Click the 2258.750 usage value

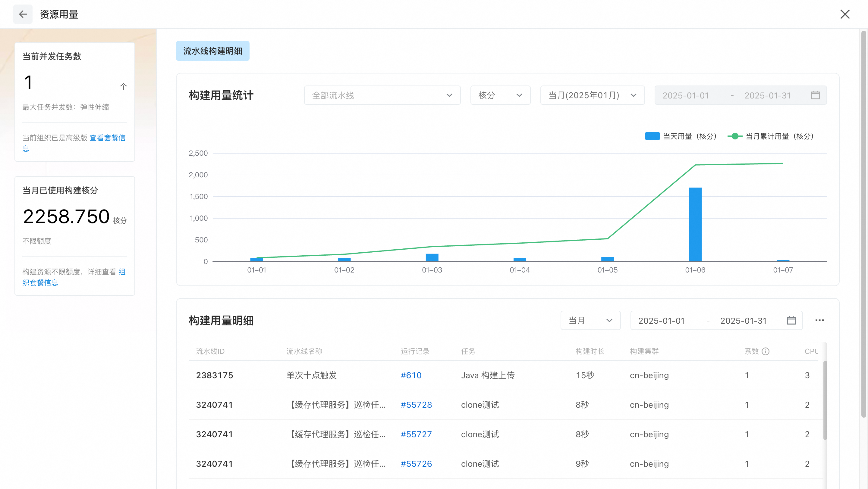(x=66, y=216)
